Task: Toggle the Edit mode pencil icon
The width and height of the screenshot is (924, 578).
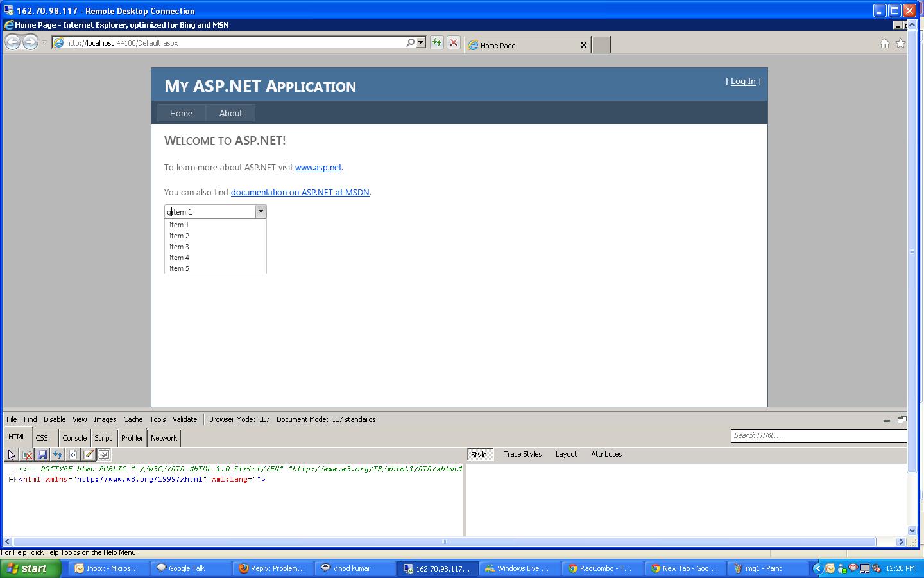Action: pyautogui.click(x=89, y=455)
